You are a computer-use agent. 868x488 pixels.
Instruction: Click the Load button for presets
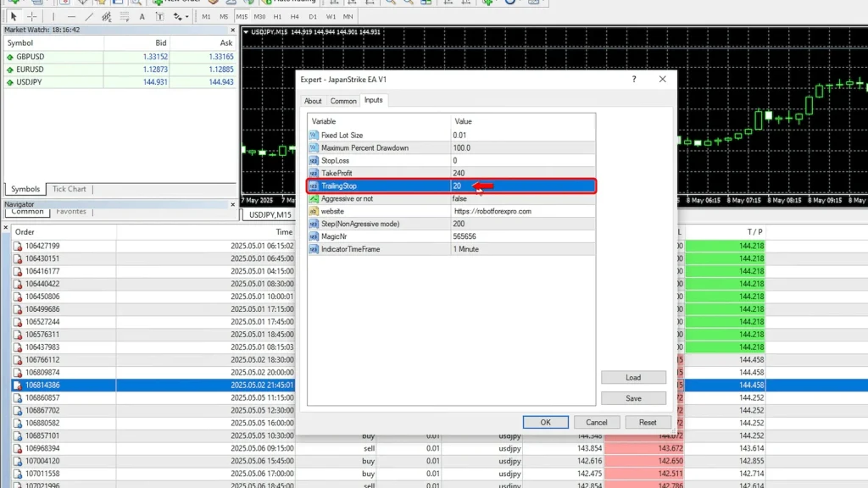click(633, 378)
